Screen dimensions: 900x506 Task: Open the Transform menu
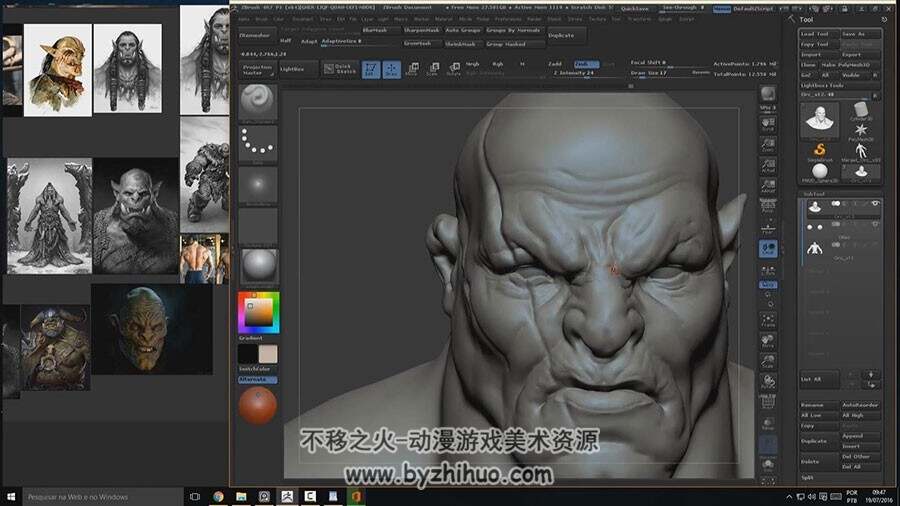638,19
